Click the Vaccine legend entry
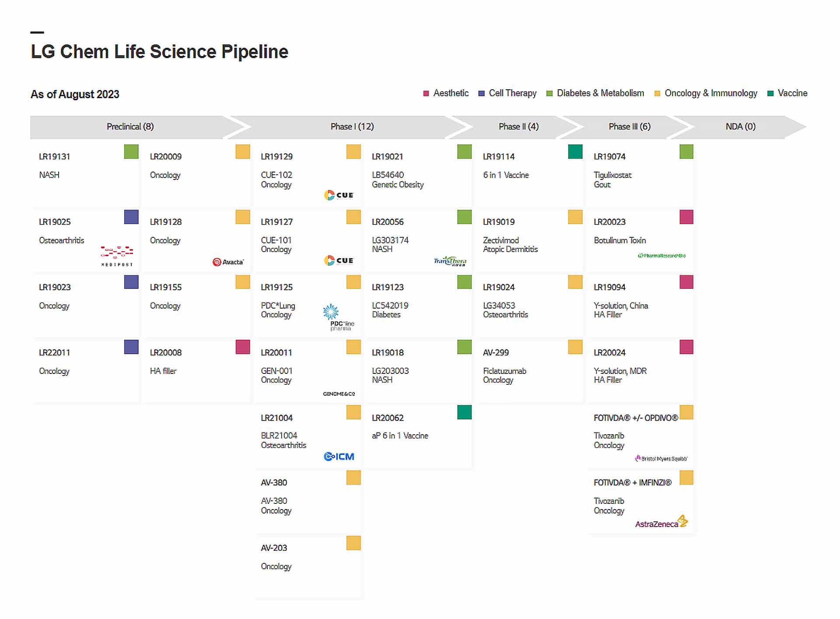This screenshot has width=840, height=619. point(787,93)
